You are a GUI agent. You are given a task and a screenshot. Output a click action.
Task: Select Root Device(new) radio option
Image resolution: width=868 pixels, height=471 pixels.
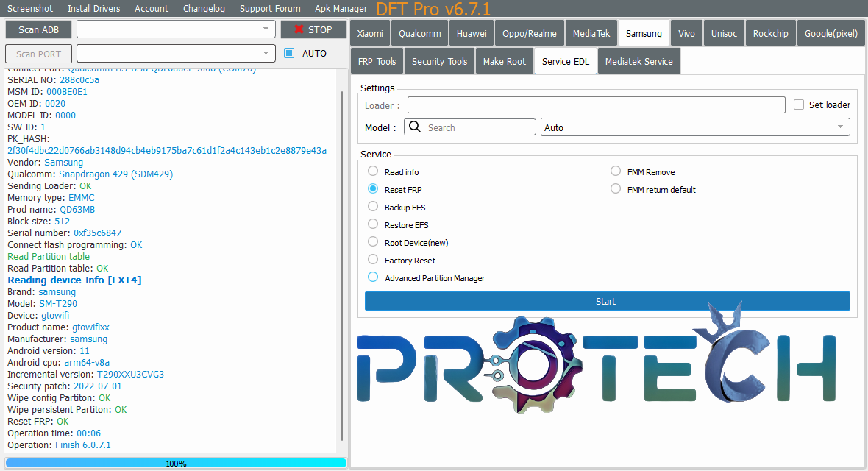tap(373, 242)
